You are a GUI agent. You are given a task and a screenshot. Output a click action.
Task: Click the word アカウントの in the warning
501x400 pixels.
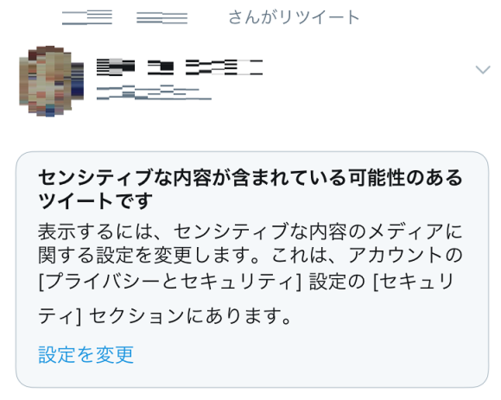pyautogui.click(x=405, y=256)
